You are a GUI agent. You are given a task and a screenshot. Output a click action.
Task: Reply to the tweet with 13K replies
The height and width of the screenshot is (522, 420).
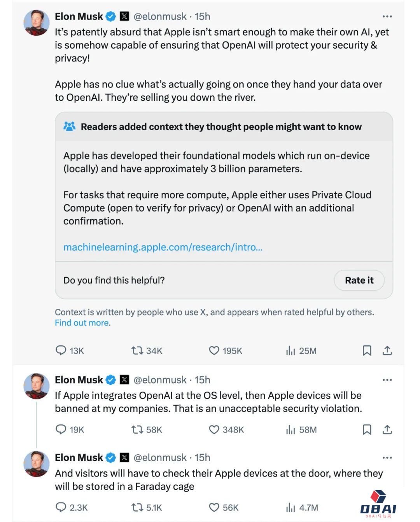pyautogui.click(x=61, y=350)
